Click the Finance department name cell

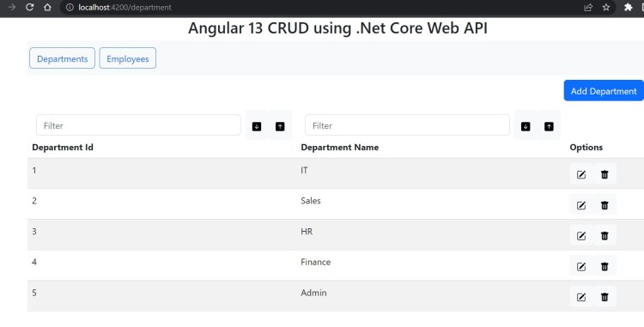click(x=315, y=262)
